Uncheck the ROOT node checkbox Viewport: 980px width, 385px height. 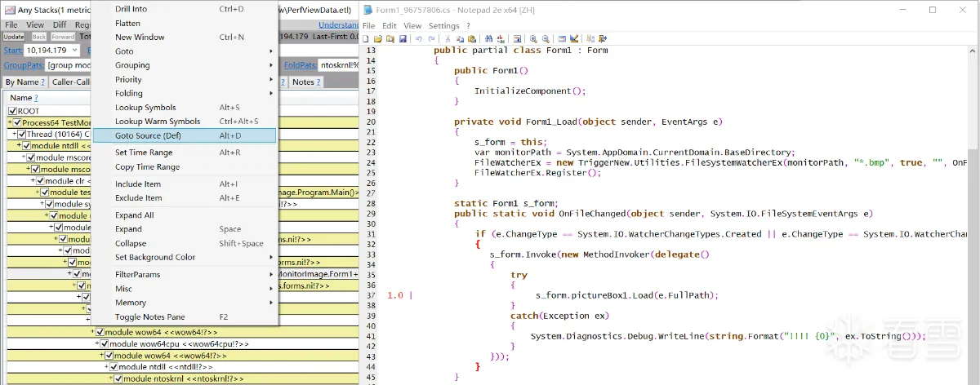point(12,111)
